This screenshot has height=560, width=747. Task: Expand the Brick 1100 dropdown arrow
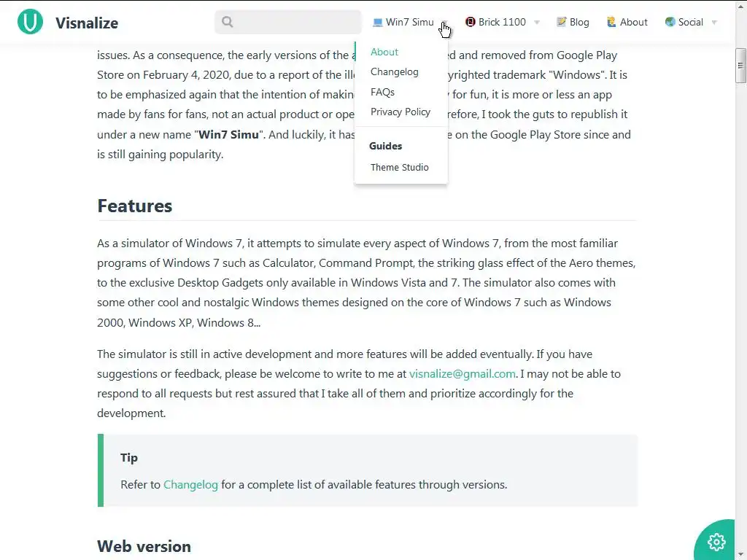click(x=537, y=23)
